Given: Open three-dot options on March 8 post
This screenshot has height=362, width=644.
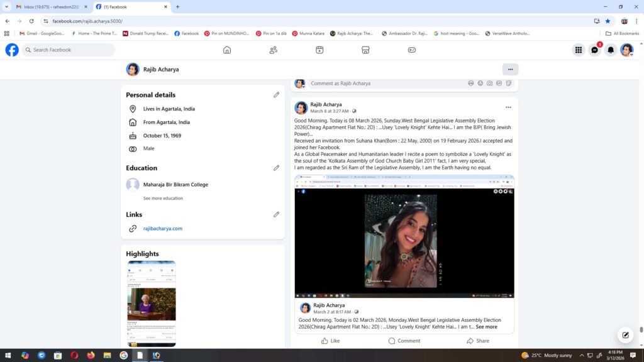Looking at the screenshot, I should (x=508, y=107).
